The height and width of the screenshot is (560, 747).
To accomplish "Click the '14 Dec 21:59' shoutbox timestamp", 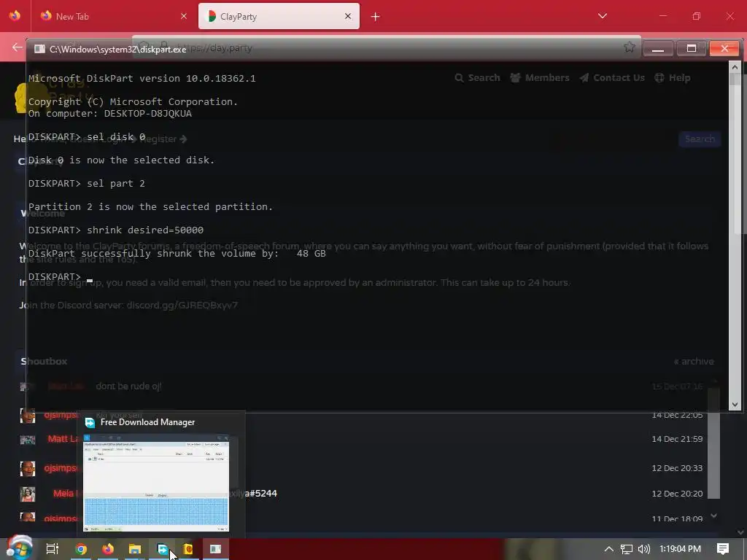I will point(677,439).
